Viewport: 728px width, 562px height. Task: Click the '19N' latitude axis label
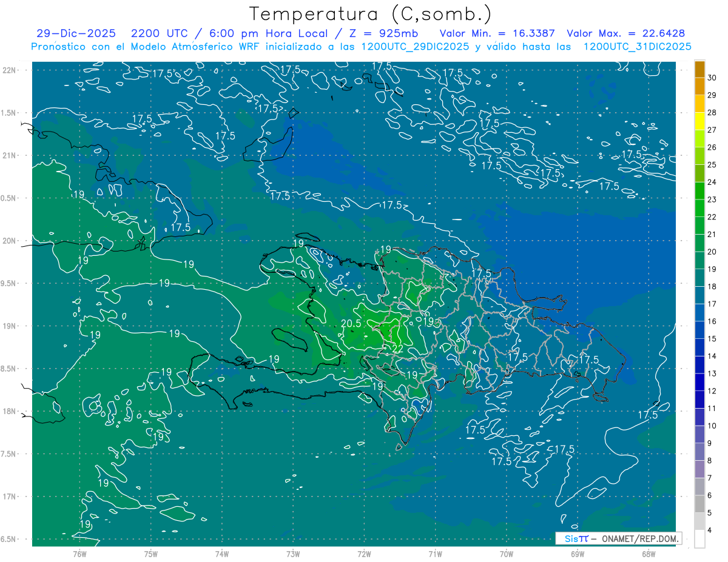click(8, 326)
